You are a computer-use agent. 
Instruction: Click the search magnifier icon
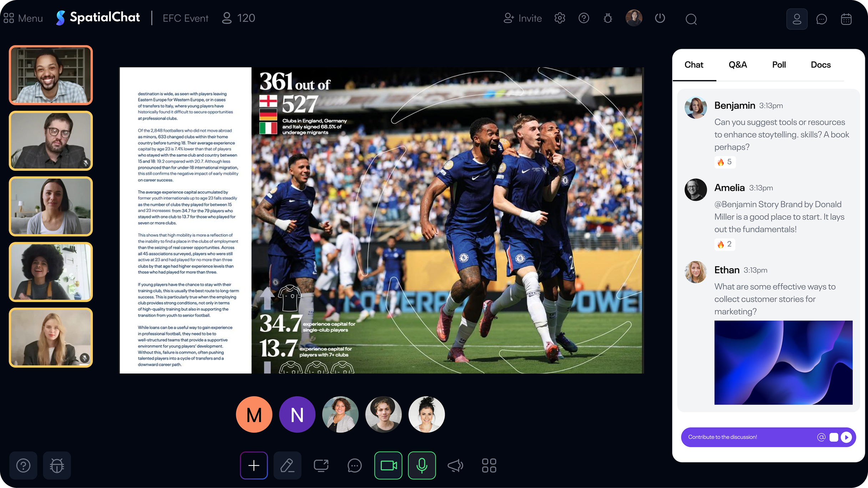(691, 19)
